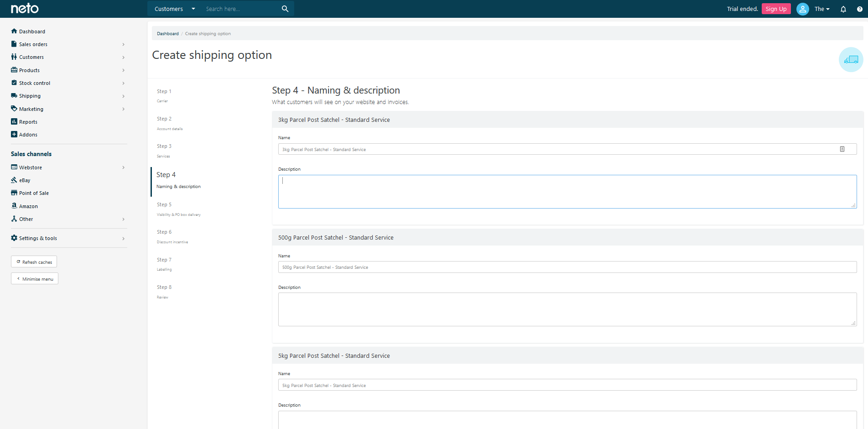Click the Neto logo
This screenshot has width=868, height=429.
click(25, 9)
